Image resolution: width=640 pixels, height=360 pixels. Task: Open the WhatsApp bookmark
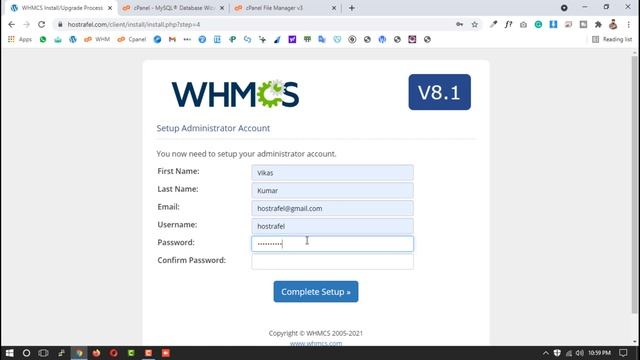(43, 39)
